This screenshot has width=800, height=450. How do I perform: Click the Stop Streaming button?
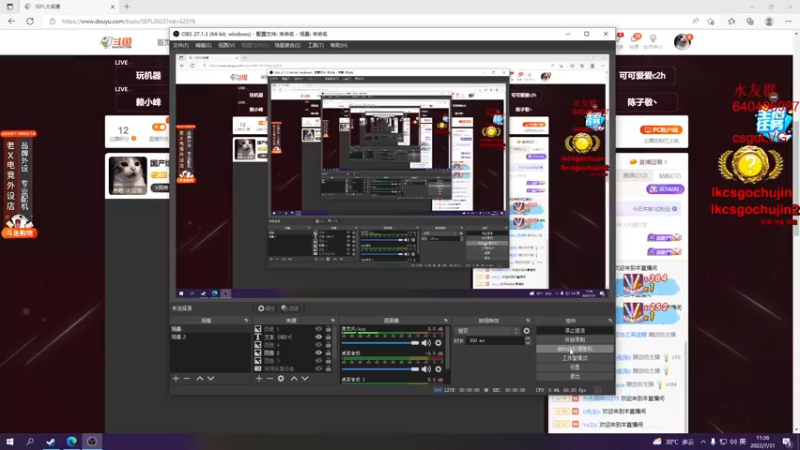574,331
